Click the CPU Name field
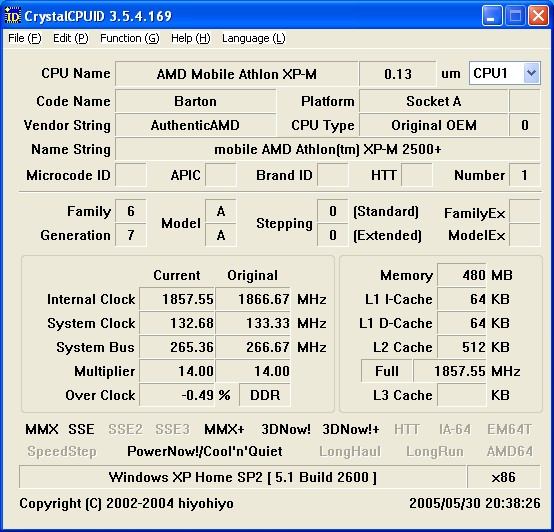 [x=237, y=74]
